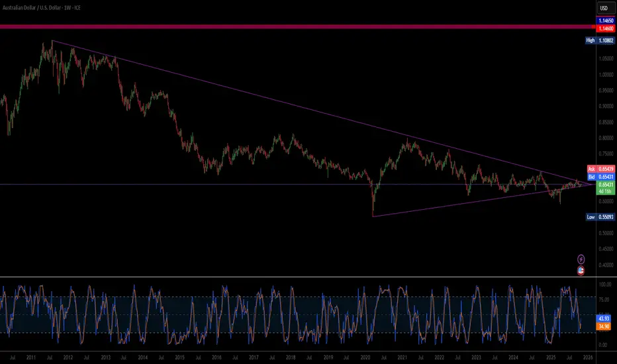Click the orange oscillator value 34.90
This screenshot has height=364, width=617.
click(604, 326)
